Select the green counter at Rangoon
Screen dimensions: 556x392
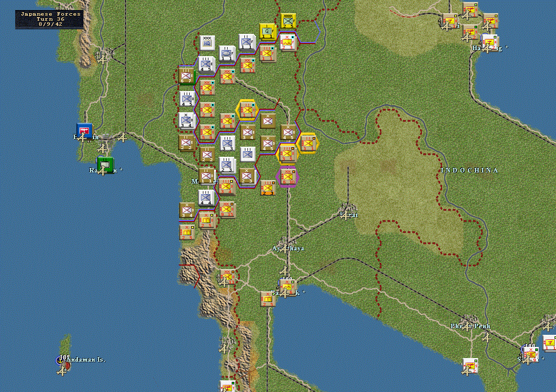105,164
